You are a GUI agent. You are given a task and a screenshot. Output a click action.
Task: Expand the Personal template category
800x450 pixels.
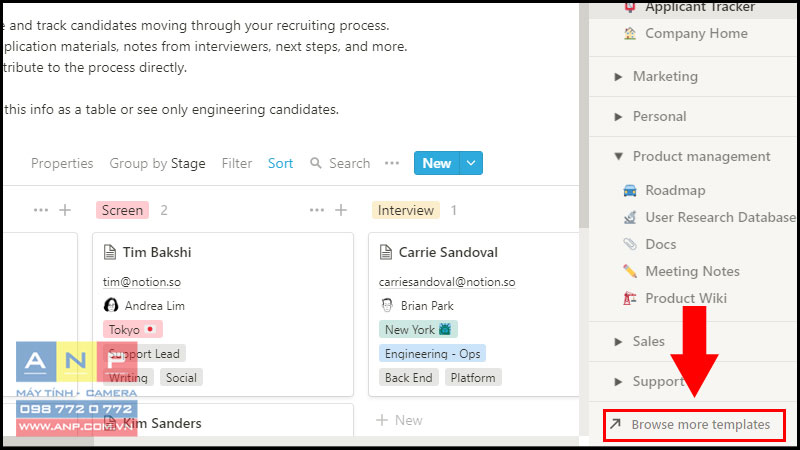point(618,117)
